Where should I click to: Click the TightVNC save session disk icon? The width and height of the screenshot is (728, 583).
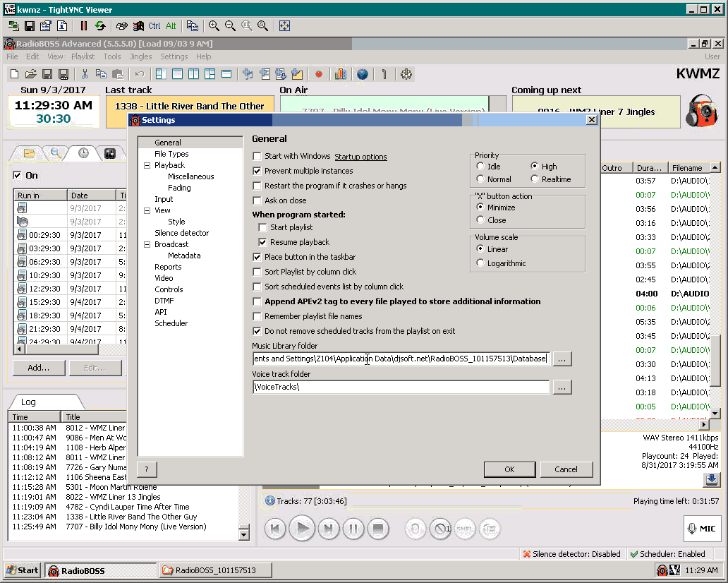tap(30, 26)
